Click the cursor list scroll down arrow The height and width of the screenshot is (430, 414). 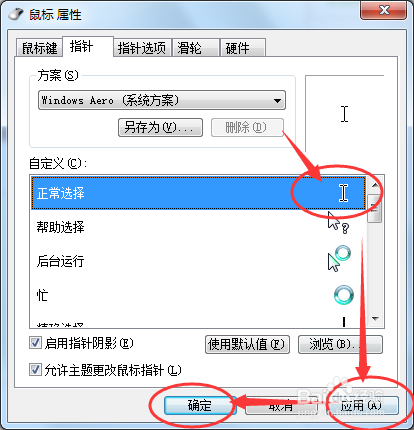[x=375, y=319]
